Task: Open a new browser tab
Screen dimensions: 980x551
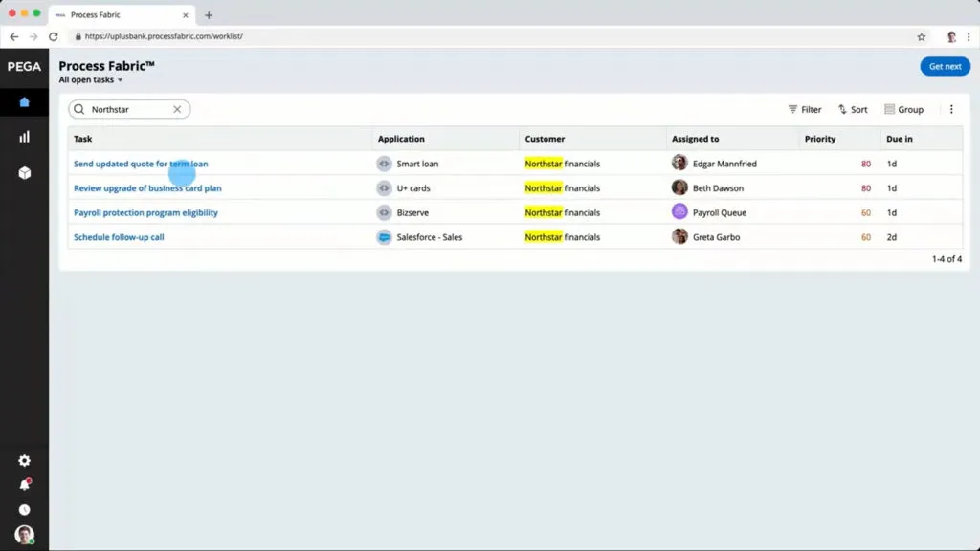Action: [x=209, y=15]
